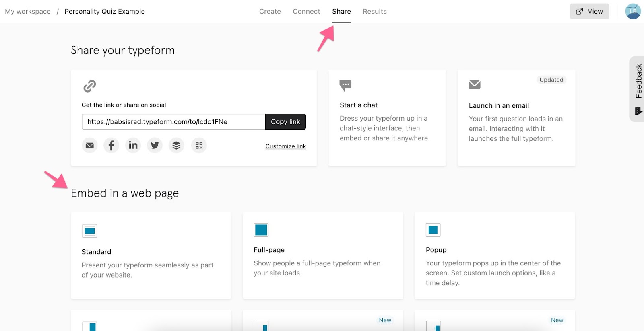Click the typeform URL field

tap(173, 121)
